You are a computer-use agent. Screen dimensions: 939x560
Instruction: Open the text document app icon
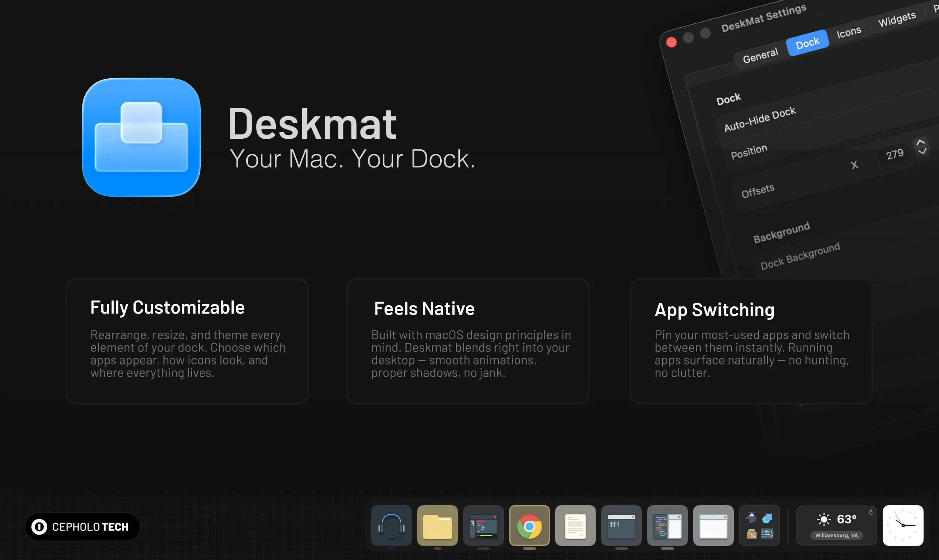click(x=575, y=525)
